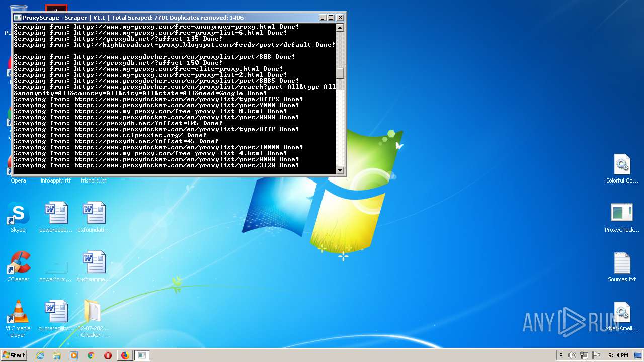The height and width of the screenshot is (362, 644).
Task: Click the proxylist/port/8888 console line
Action: click(x=156, y=117)
